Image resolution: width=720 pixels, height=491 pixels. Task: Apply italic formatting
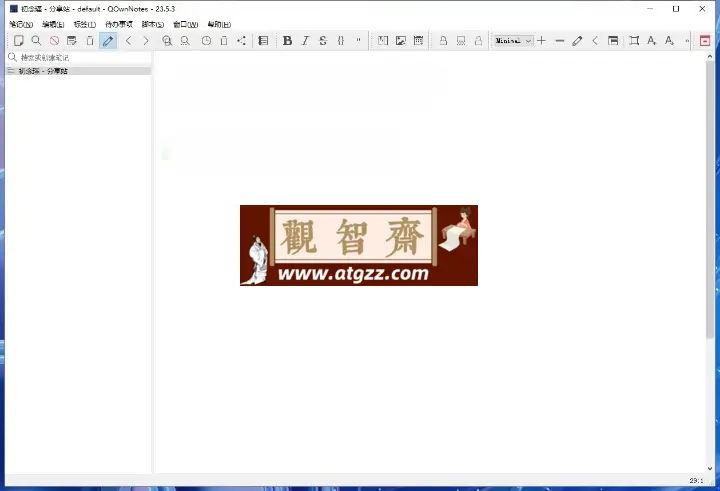(305, 41)
